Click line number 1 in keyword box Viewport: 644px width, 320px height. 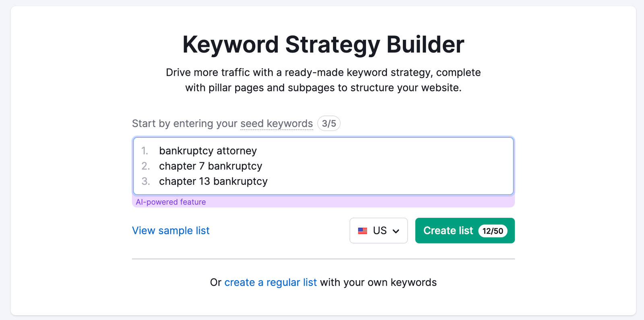tap(145, 151)
